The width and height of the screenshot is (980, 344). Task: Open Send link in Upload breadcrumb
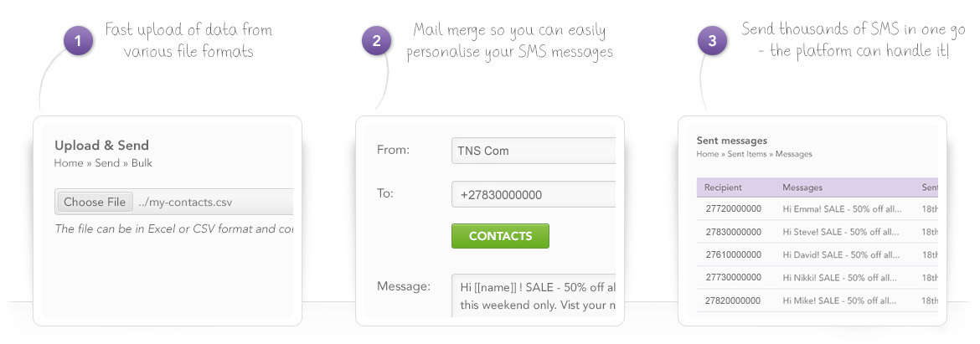pyautogui.click(x=107, y=163)
